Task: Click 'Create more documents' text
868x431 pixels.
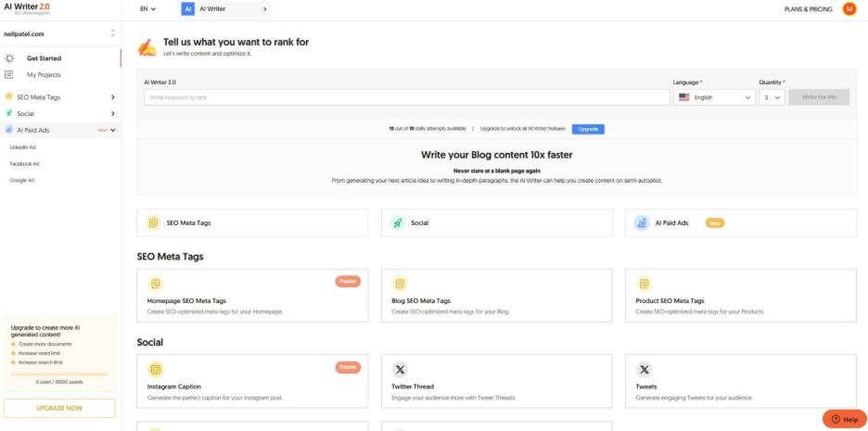Action: coord(45,344)
